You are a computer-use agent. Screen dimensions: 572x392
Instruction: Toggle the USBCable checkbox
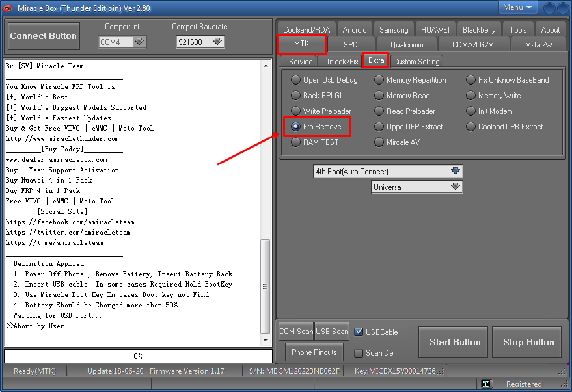click(x=359, y=332)
